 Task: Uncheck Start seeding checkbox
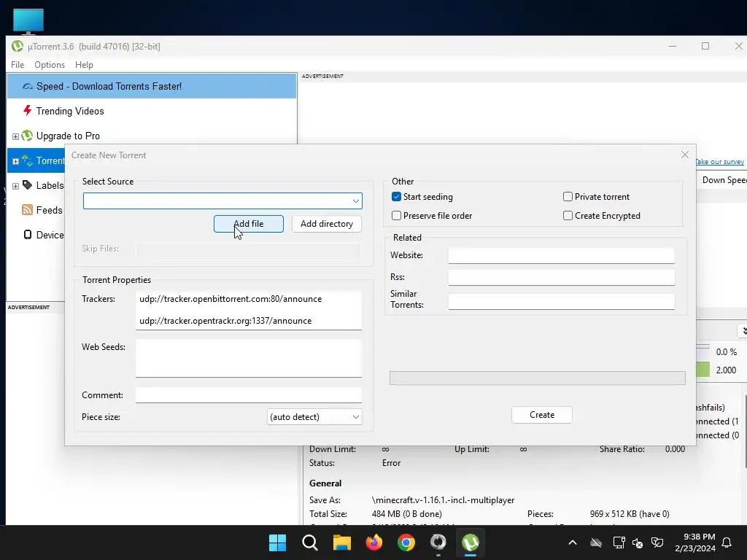click(396, 197)
